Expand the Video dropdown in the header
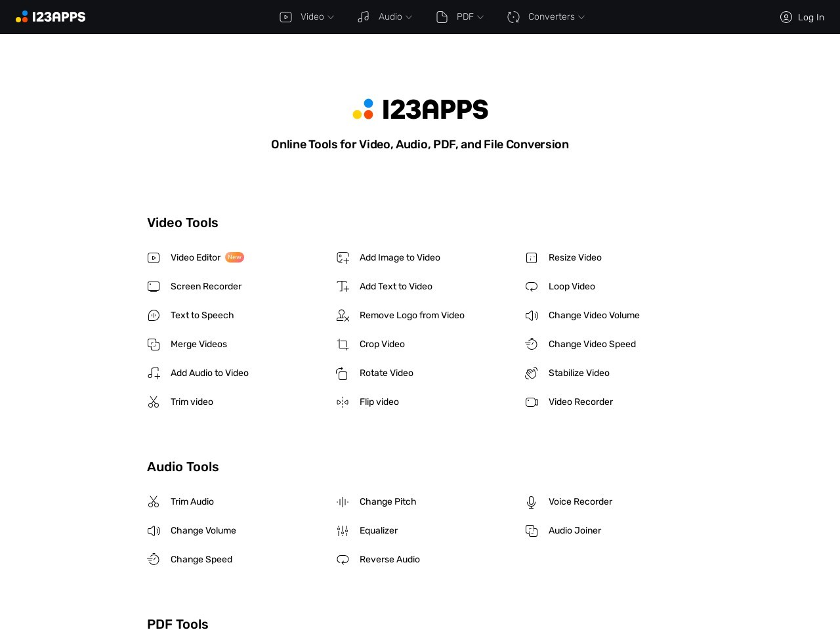The image size is (840, 630). point(307,17)
